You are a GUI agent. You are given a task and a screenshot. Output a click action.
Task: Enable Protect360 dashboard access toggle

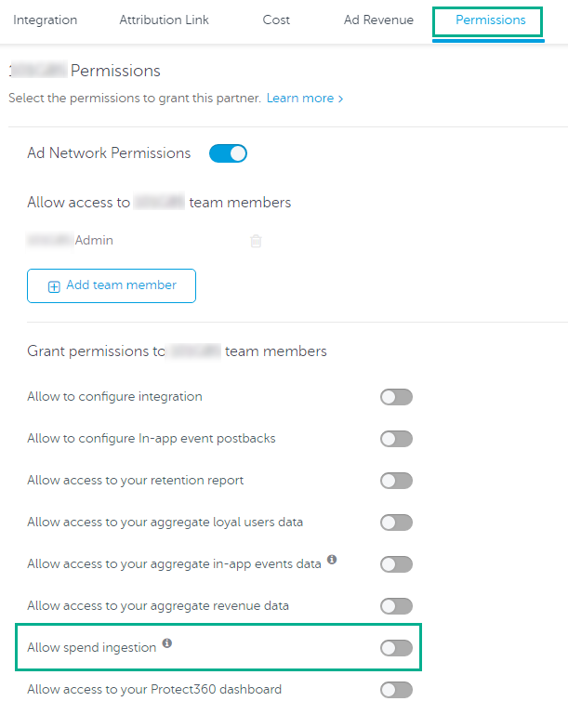click(396, 690)
